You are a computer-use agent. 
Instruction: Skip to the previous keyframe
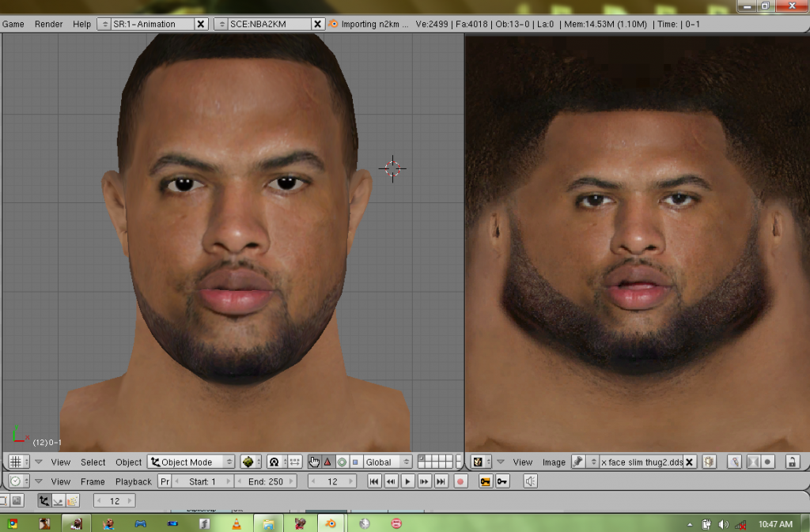pos(391,481)
